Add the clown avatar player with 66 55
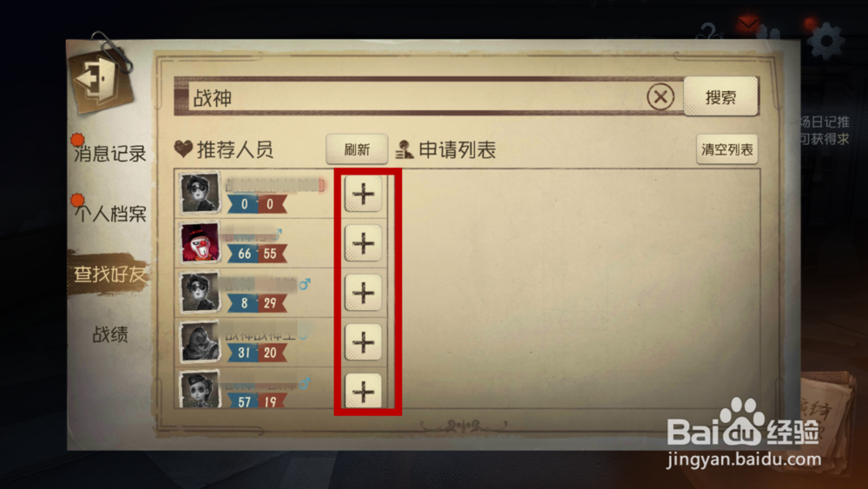 click(x=363, y=243)
